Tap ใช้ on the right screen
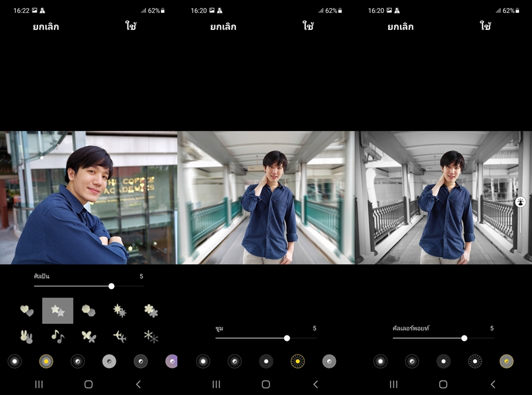Screen dimensions: 532x395 tap(485, 26)
